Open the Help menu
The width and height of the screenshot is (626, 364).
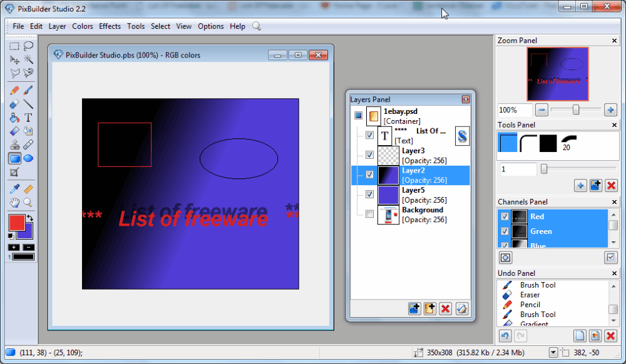[x=237, y=26]
